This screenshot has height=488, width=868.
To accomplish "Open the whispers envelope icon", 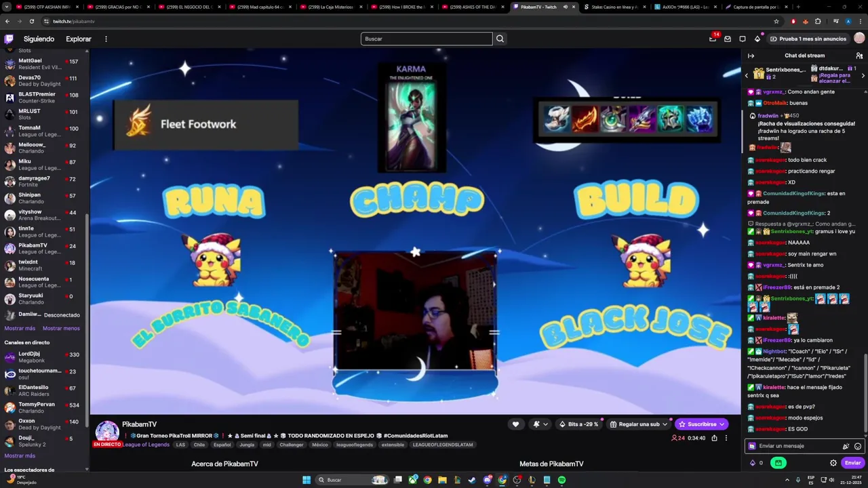I will tap(727, 39).
